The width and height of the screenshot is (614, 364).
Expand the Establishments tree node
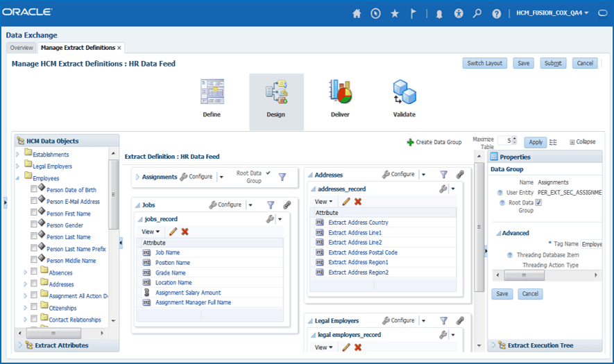pos(17,155)
